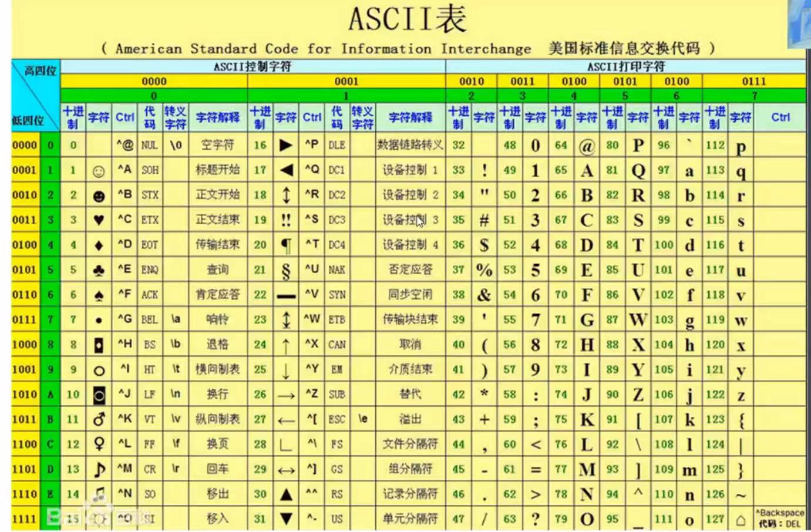Click the "ACK" code cell
This screenshot has width=811, height=532.
point(150,295)
